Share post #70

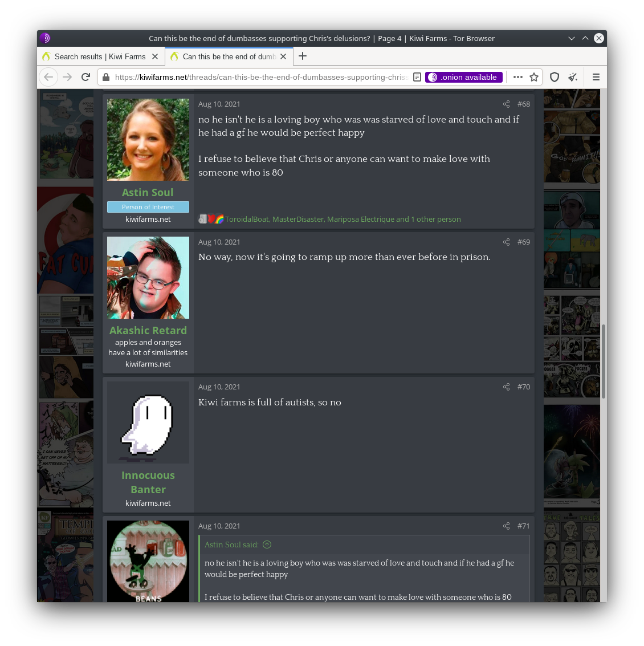[x=507, y=387]
